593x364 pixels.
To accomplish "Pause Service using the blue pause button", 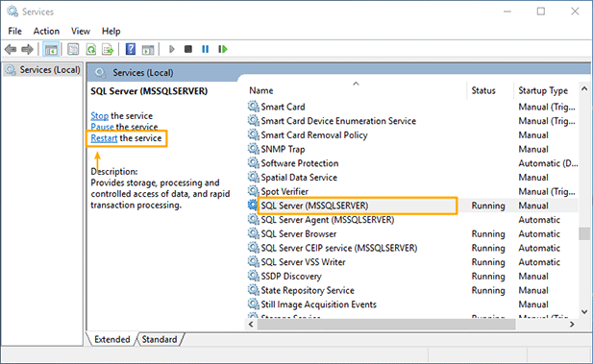I will 206,49.
